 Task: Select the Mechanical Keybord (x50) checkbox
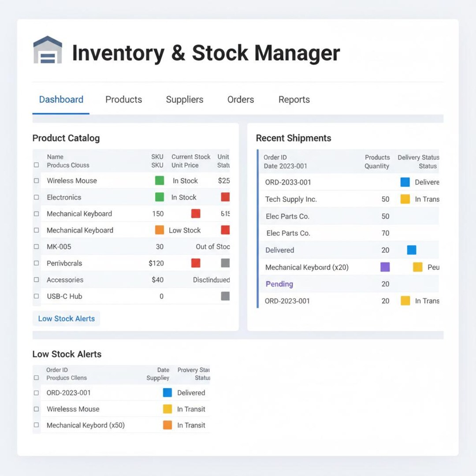(37, 425)
